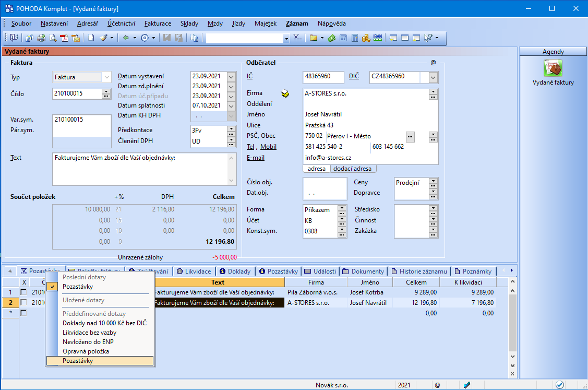Click the asterisk tab icon before the bottom tabs
This screenshot has height=390, width=588.
point(10,271)
